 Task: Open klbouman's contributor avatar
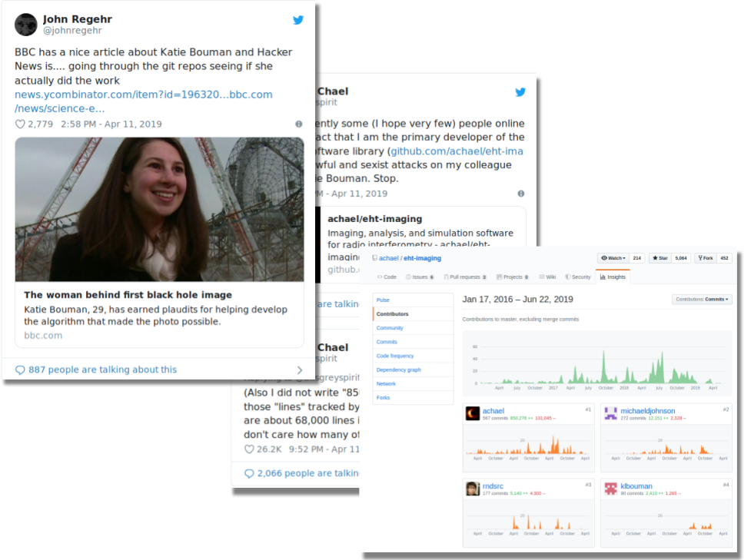click(x=611, y=488)
